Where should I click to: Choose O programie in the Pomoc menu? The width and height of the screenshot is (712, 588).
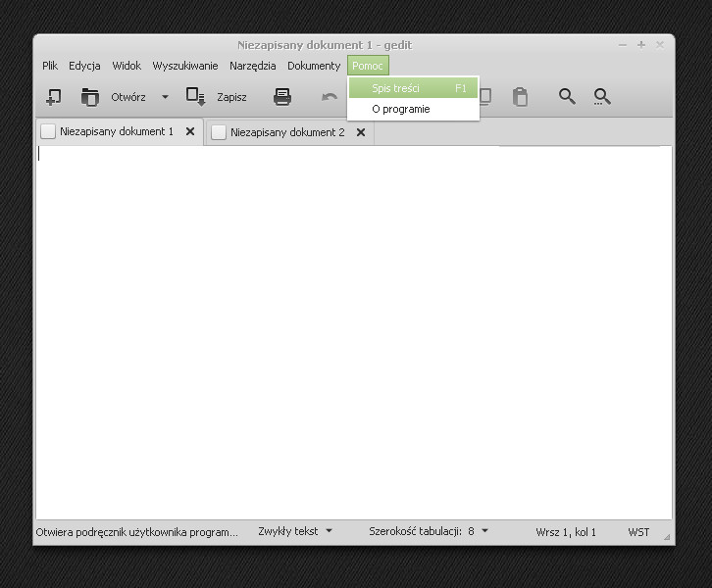[x=413, y=109]
